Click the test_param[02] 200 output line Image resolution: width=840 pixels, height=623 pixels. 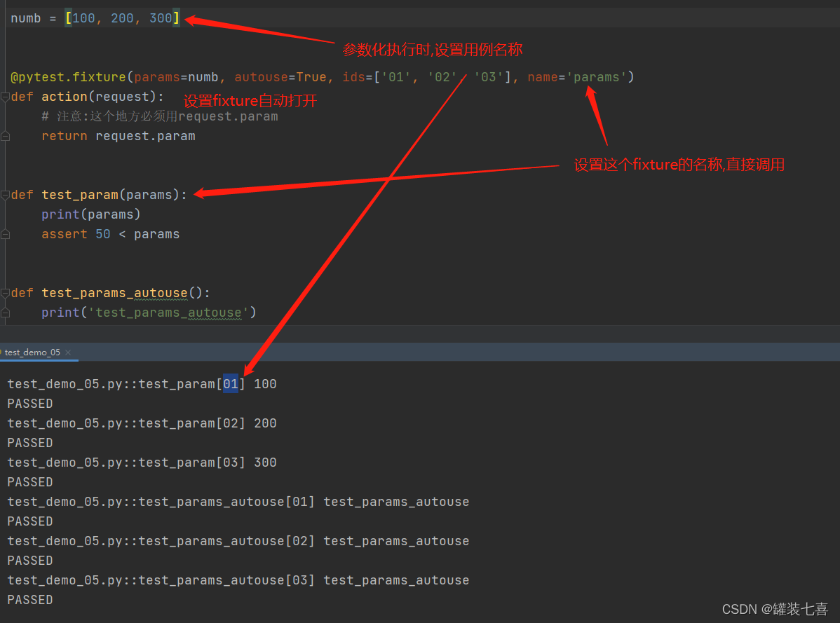click(142, 423)
